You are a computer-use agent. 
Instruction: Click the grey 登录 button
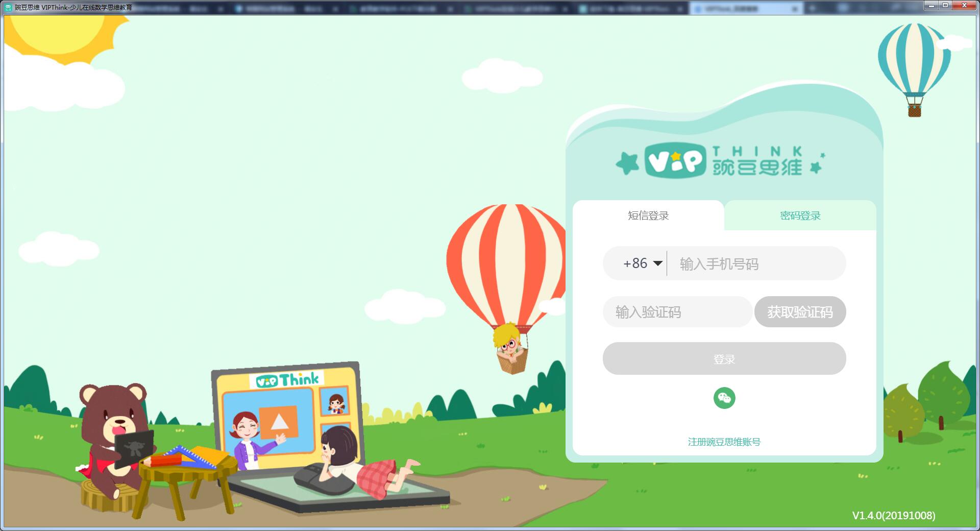click(724, 359)
